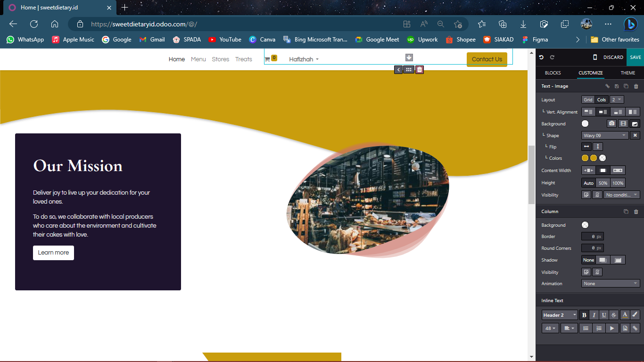Open the Treats navigation item
The image size is (644, 362).
(244, 59)
